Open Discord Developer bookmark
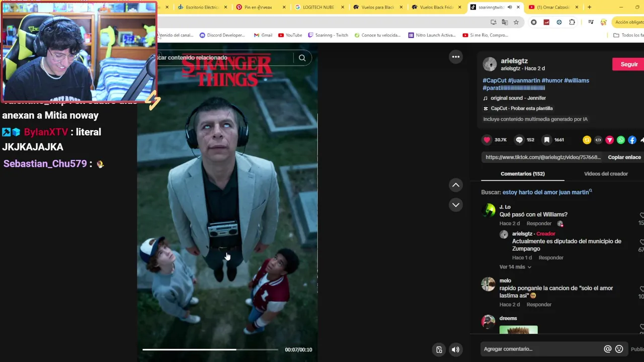 click(x=222, y=35)
